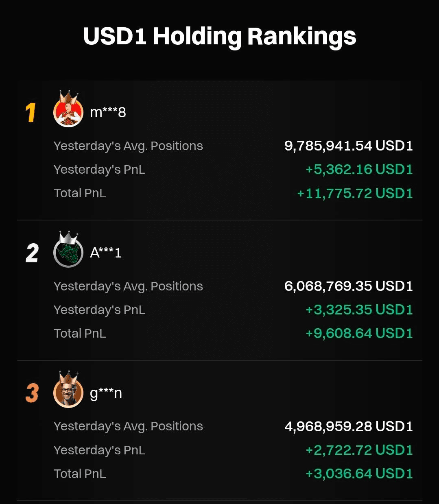
Task: Select the silver rank 2 badge
Action: [32, 253]
